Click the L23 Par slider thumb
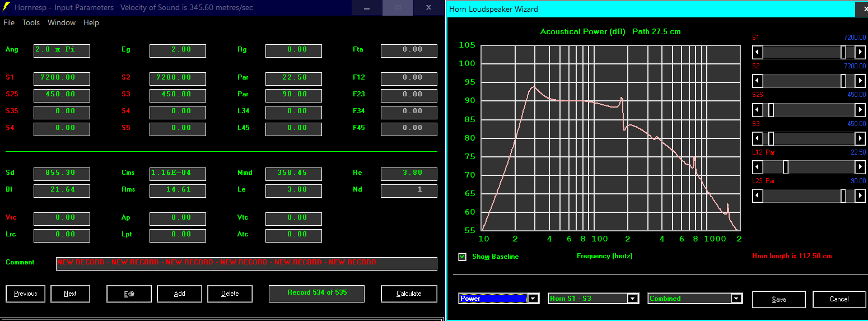This screenshot has width=868, height=321. pyautogui.click(x=843, y=196)
